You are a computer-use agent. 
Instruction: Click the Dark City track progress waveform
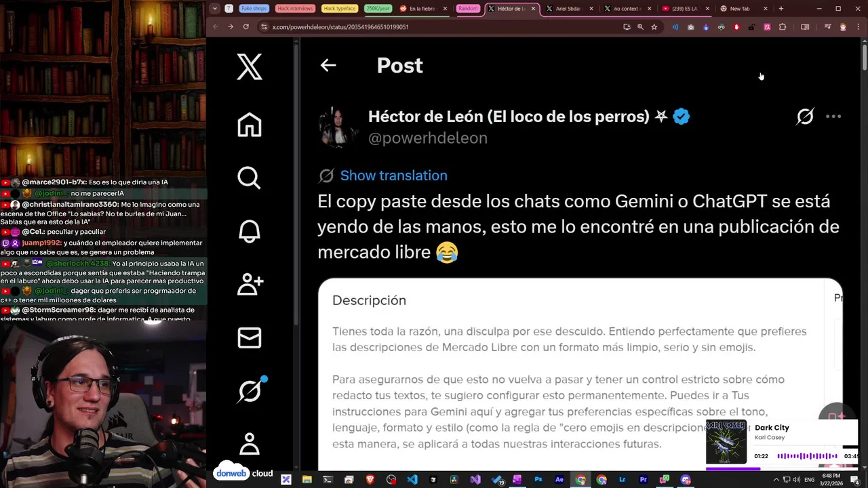(807, 456)
